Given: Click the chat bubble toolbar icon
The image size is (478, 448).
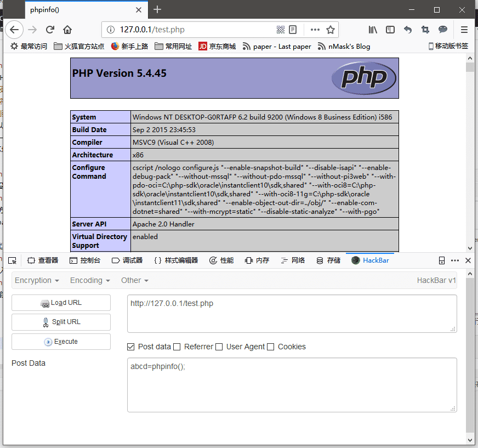Looking at the screenshot, I should pyautogui.click(x=442, y=30).
